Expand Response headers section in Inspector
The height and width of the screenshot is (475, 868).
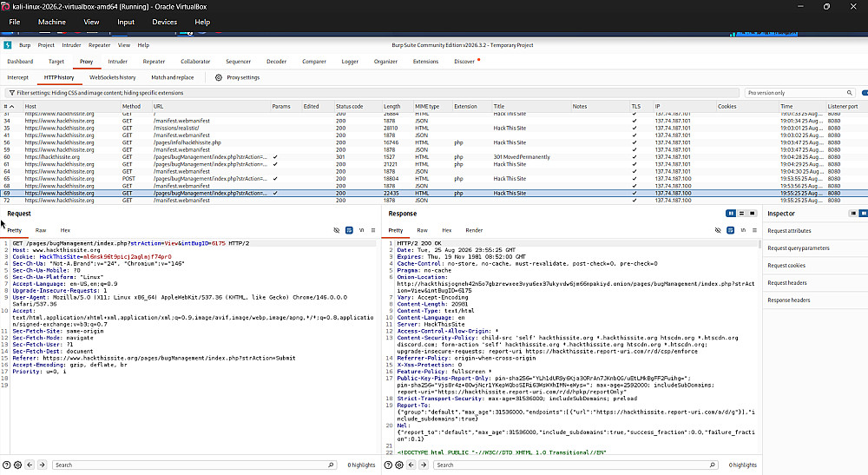(x=788, y=300)
